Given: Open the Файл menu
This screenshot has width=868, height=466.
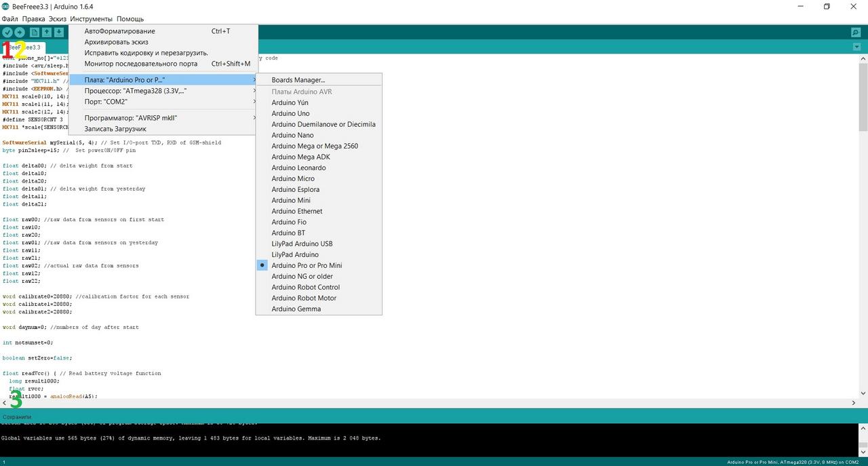Looking at the screenshot, I should [9, 19].
